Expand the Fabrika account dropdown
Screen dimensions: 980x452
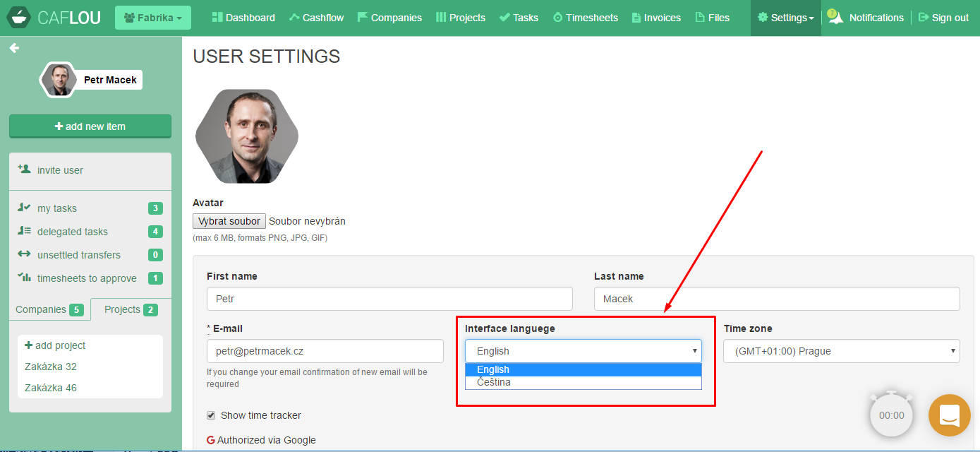click(x=152, y=18)
